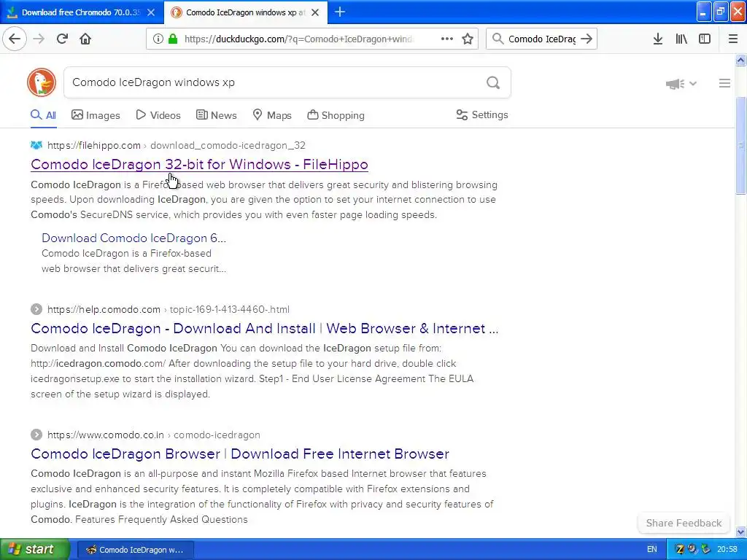The width and height of the screenshot is (747, 560).
Task: Go back to the previous page
Action: coord(15,39)
